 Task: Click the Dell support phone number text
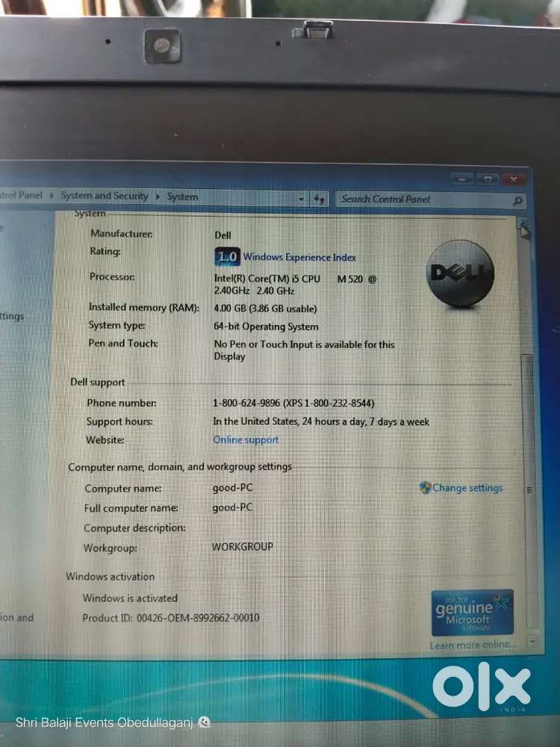click(x=293, y=403)
